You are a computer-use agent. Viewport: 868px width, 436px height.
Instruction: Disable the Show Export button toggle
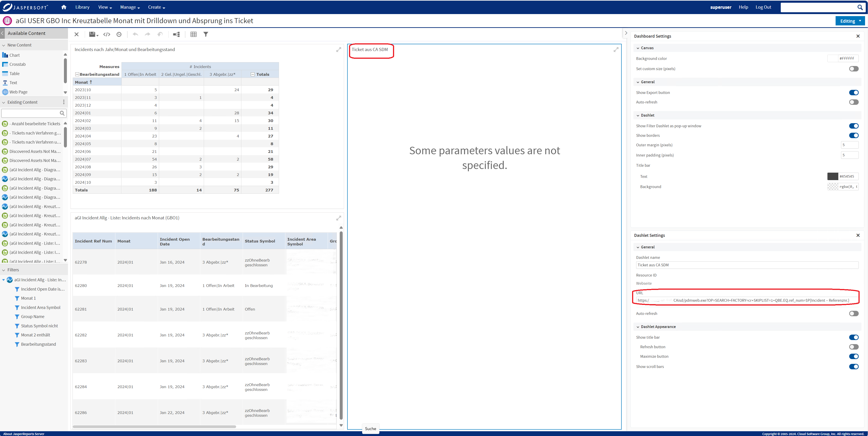click(853, 92)
